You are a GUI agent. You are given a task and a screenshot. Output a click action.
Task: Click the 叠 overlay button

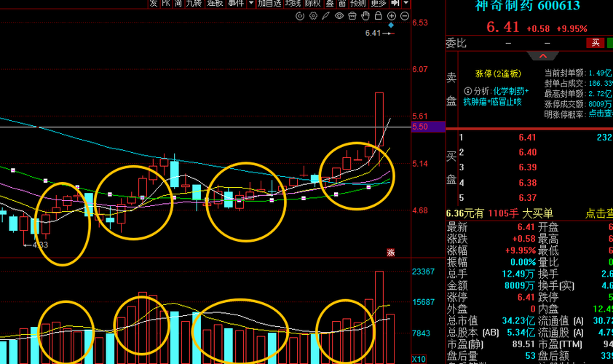[x=330, y=3]
